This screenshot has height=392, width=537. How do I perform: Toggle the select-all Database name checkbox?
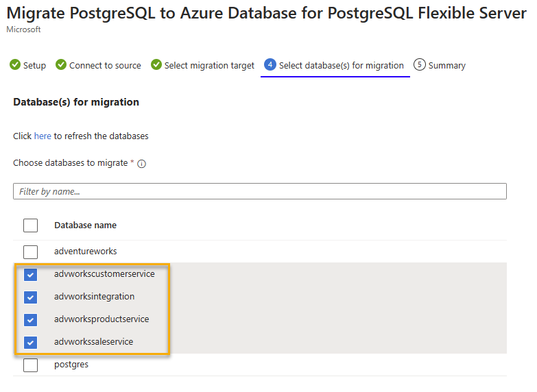point(30,225)
